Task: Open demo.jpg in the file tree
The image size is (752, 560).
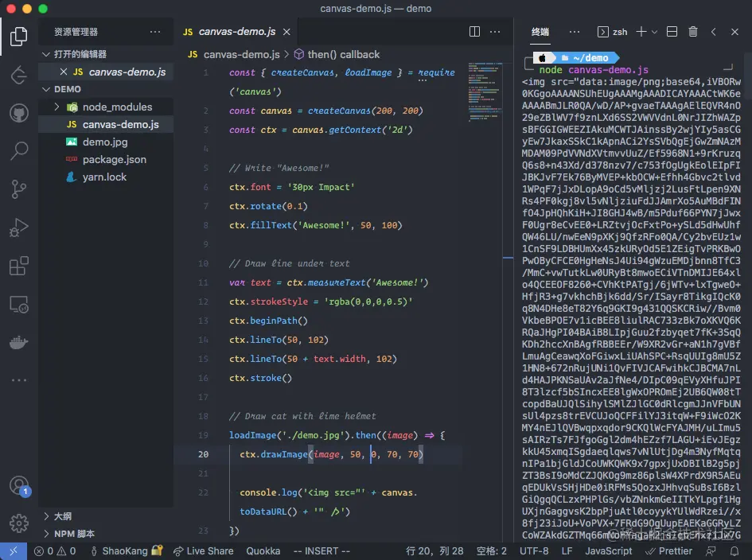Action: [106, 142]
